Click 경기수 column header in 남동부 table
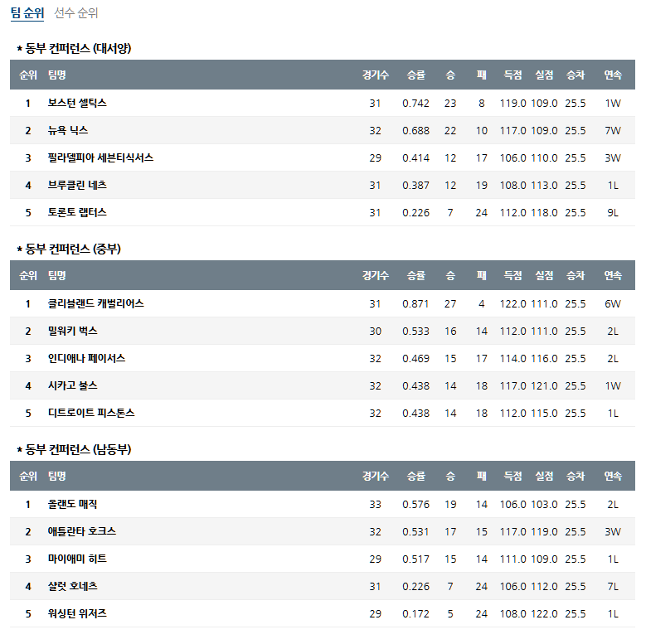The height and width of the screenshot is (644, 646). (x=375, y=477)
